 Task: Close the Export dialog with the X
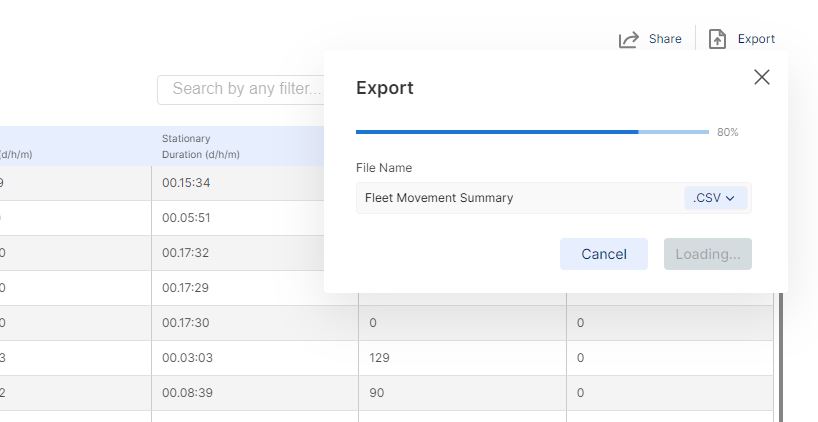(x=762, y=77)
